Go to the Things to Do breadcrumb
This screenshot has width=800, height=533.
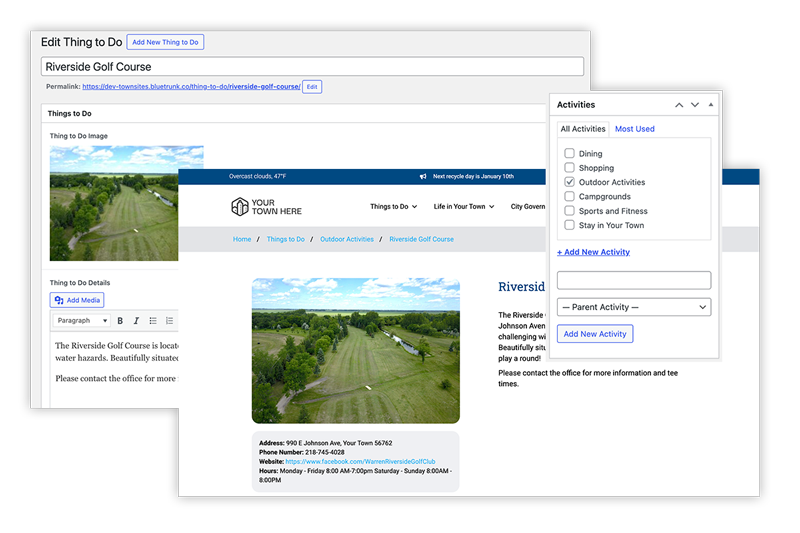[x=285, y=239]
